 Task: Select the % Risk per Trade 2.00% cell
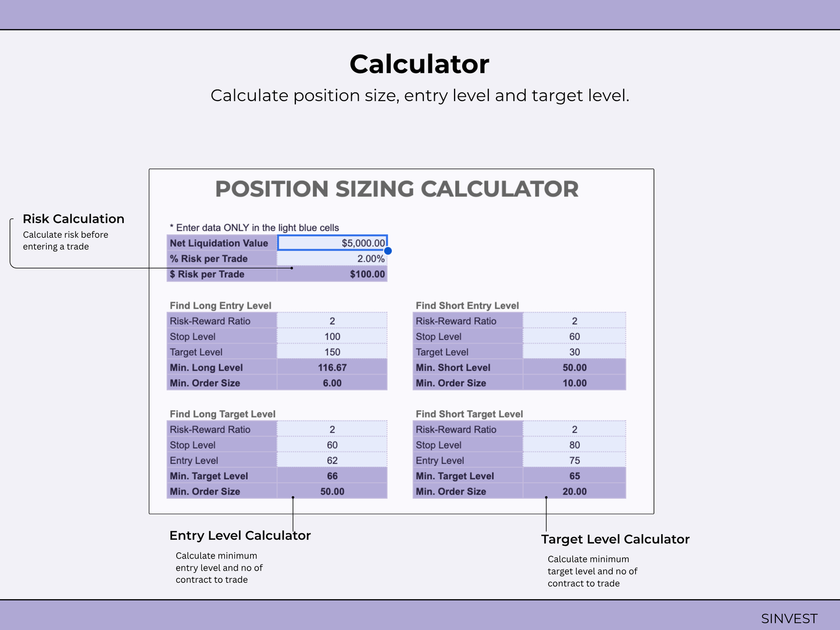(x=332, y=259)
